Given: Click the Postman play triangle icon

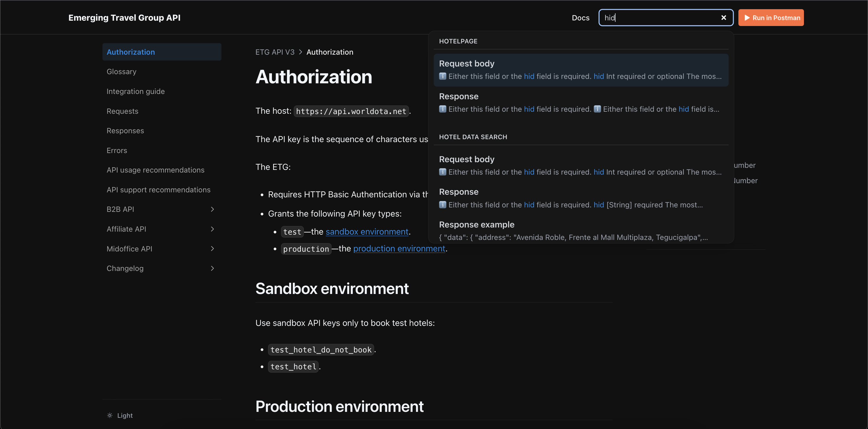Looking at the screenshot, I should point(747,17).
